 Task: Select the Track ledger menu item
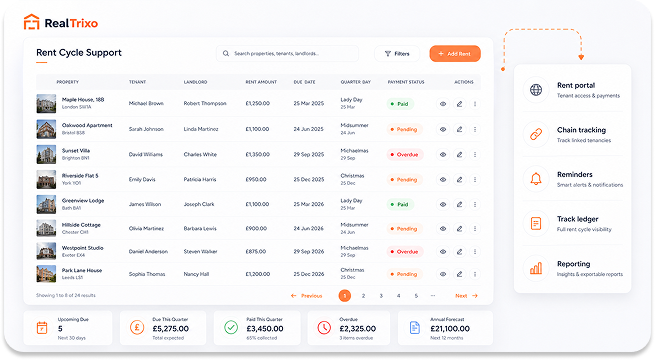pyautogui.click(x=572, y=223)
